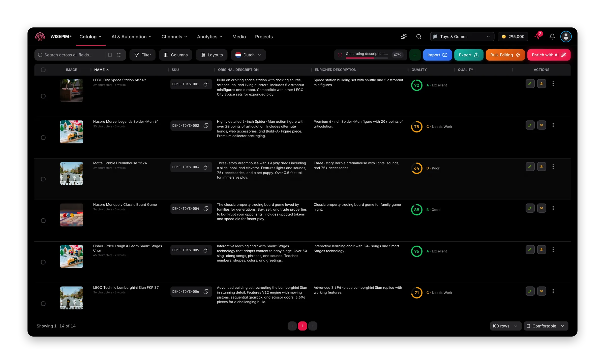Click Enrich with AI
This screenshot has height=364, width=605.
point(549,55)
